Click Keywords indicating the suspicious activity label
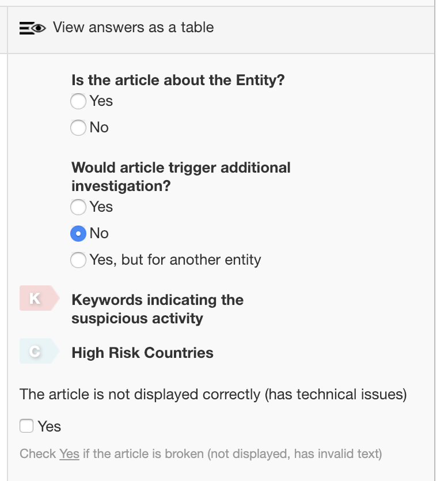Image resolution: width=448 pixels, height=481 pixels. 158,309
